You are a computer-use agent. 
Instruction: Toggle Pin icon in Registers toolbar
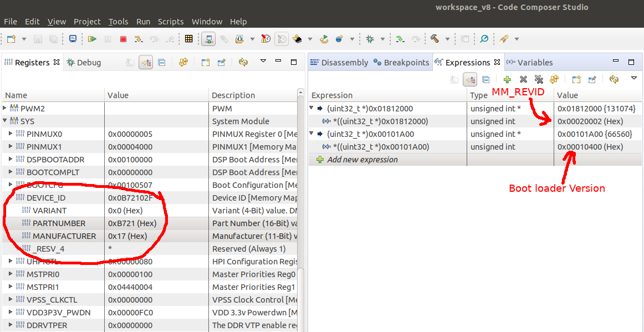tap(222, 63)
